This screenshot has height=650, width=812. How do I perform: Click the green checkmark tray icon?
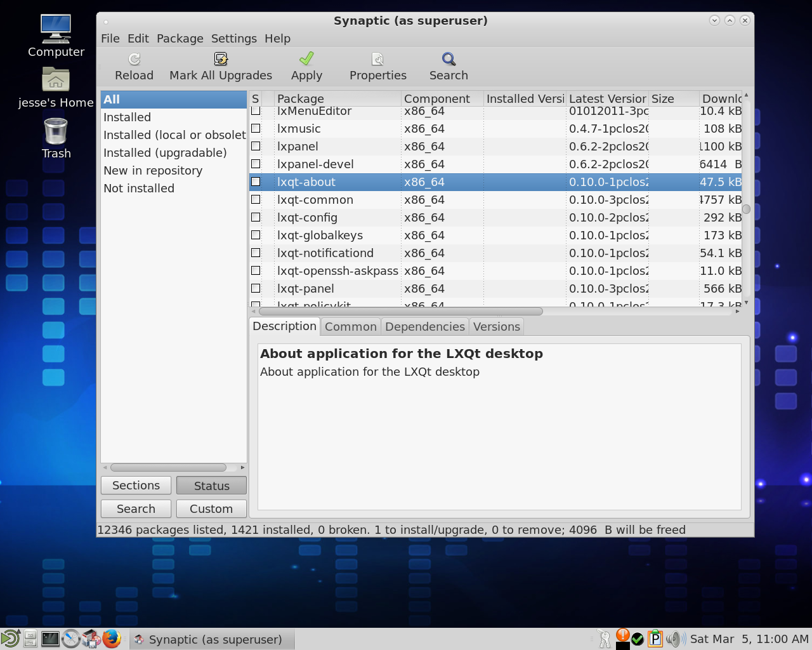(x=638, y=639)
